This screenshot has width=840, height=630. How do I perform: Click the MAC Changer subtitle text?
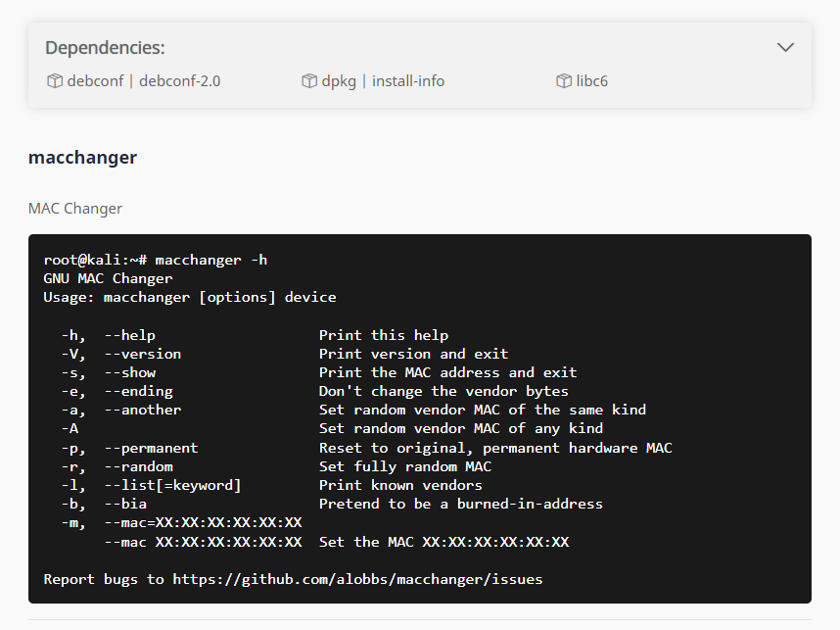coord(75,208)
